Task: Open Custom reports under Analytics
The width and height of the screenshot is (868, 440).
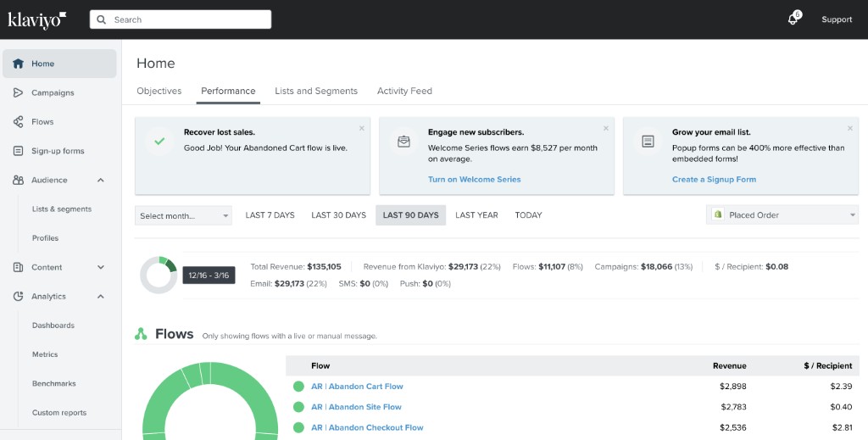Action: [59, 412]
